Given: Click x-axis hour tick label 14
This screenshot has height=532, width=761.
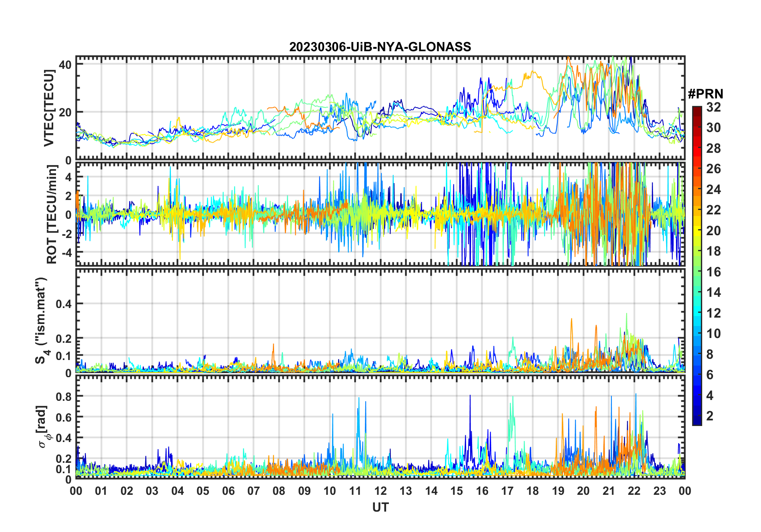Looking at the screenshot, I should [x=431, y=491].
